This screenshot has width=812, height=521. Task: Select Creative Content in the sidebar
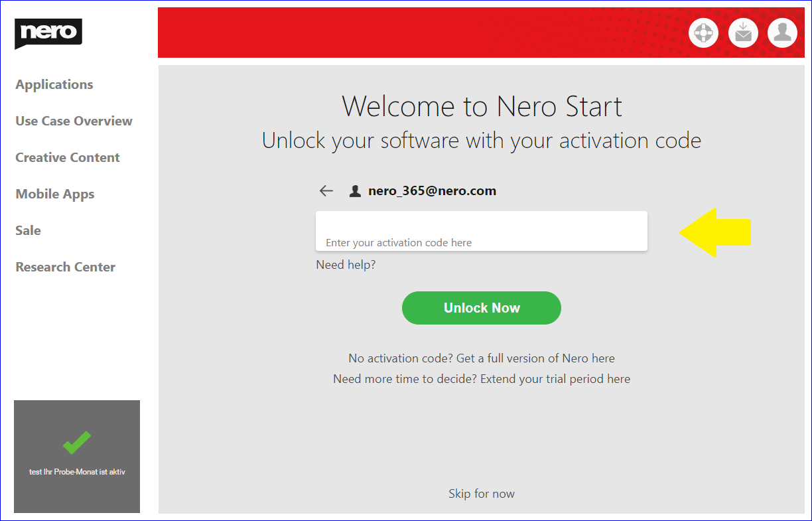point(68,157)
